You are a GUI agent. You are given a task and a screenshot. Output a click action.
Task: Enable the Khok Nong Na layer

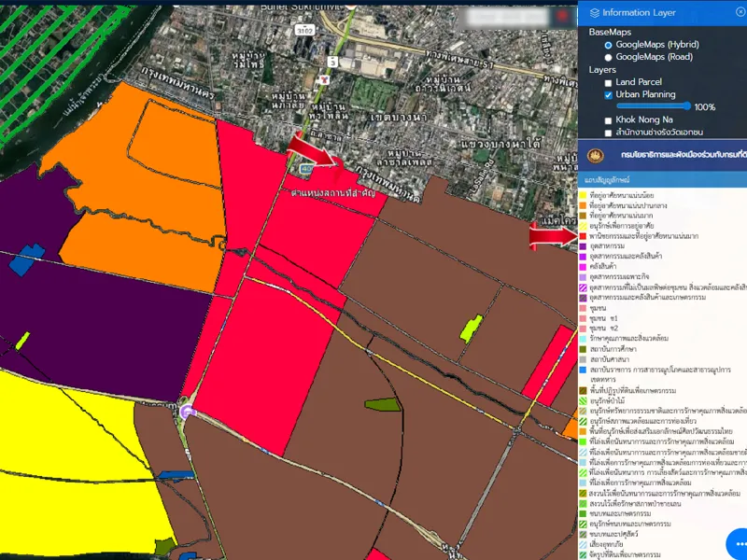pos(609,120)
